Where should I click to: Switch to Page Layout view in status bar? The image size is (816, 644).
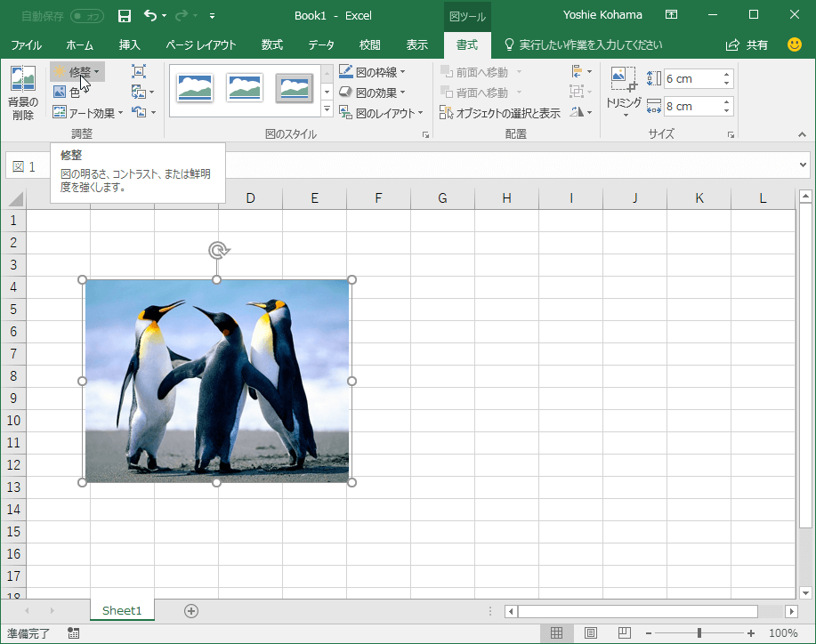point(591,633)
